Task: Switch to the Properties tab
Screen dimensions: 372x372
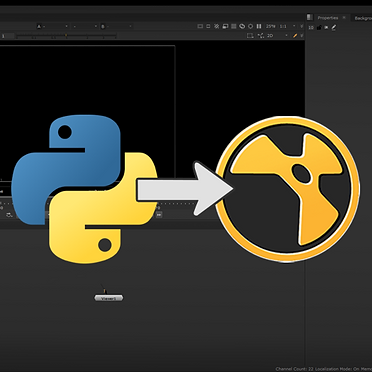Action: [327, 18]
